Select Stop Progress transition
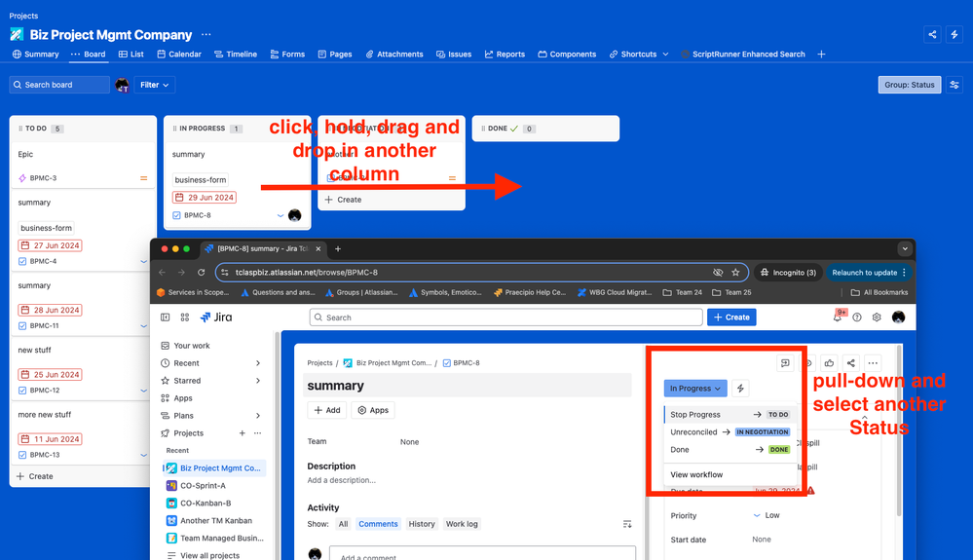The width and height of the screenshot is (973, 560). (x=730, y=414)
